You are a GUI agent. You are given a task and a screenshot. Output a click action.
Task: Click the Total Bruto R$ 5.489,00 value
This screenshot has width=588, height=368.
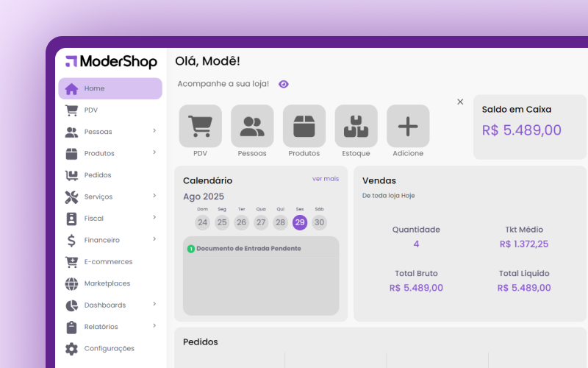pos(416,288)
